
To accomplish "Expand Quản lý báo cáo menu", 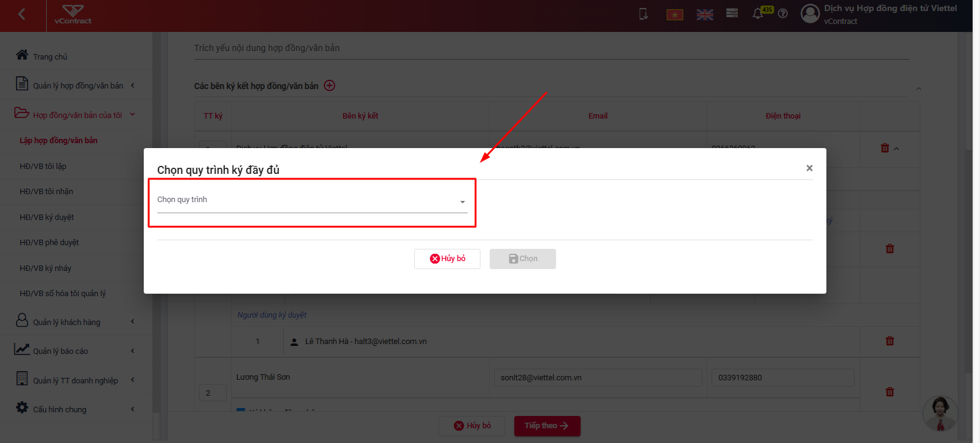I will tap(75, 351).
